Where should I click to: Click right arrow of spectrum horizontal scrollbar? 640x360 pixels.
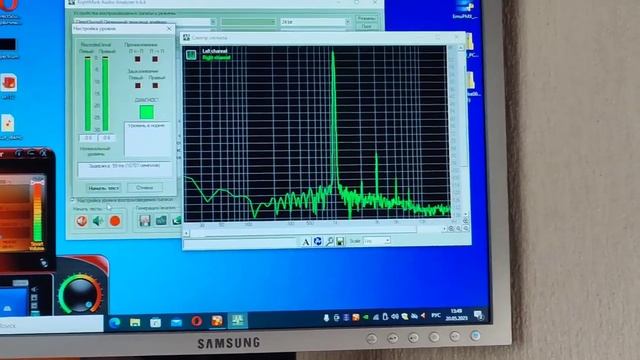click(444, 229)
